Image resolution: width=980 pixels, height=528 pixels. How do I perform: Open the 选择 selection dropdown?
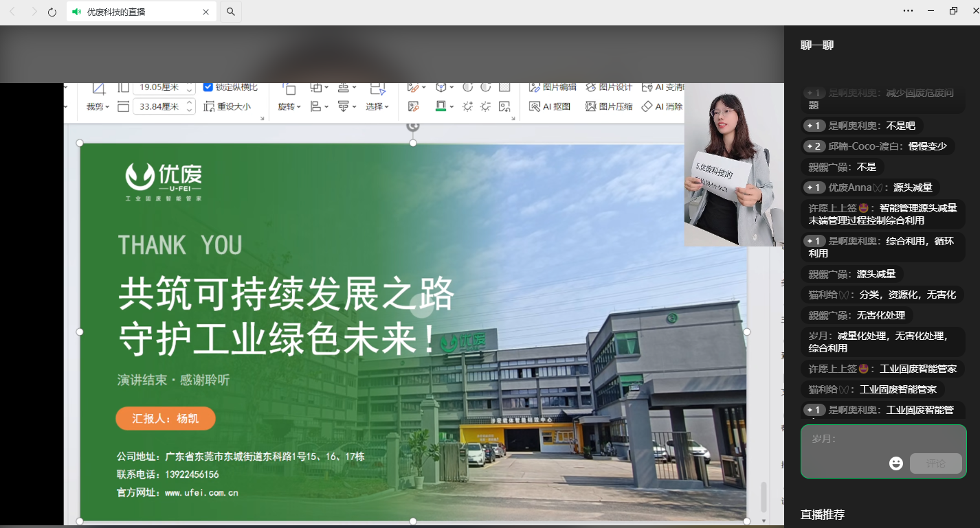tap(377, 106)
